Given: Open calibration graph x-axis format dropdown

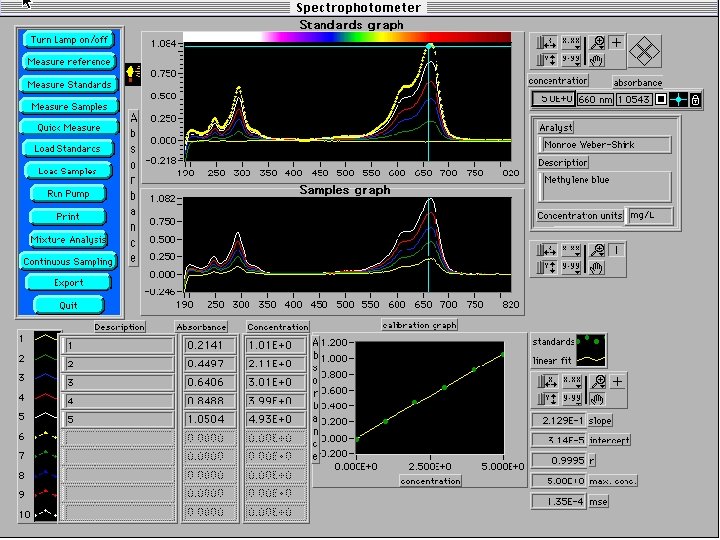Looking at the screenshot, I should (572, 381).
